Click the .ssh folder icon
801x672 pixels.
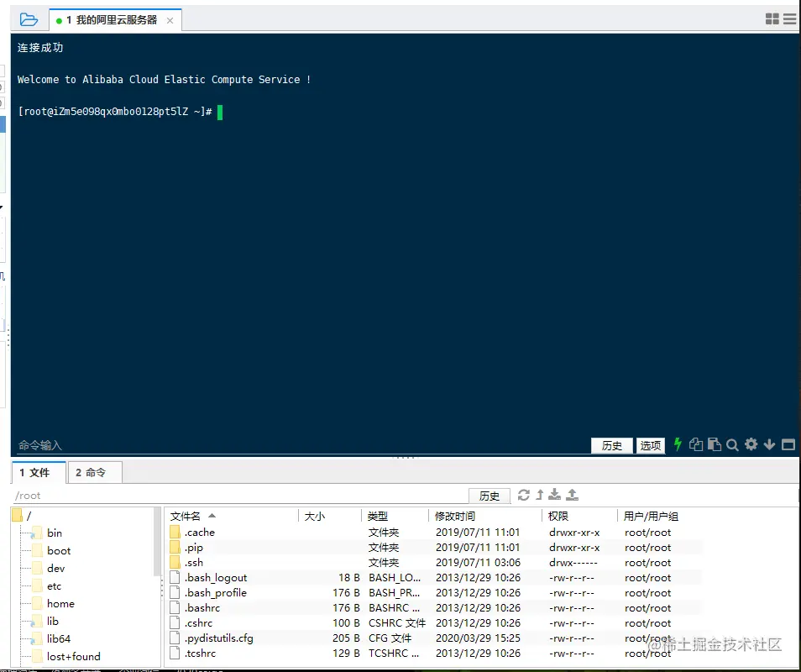tap(175, 562)
